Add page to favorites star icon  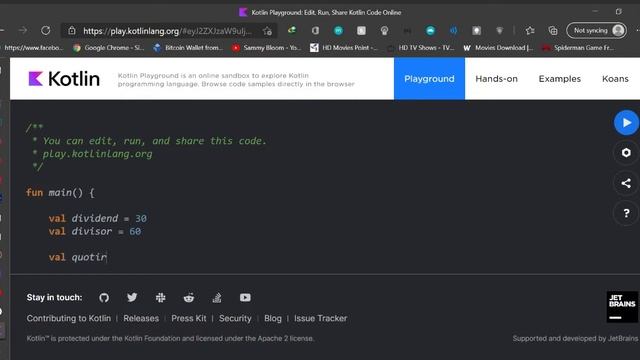coord(267,31)
